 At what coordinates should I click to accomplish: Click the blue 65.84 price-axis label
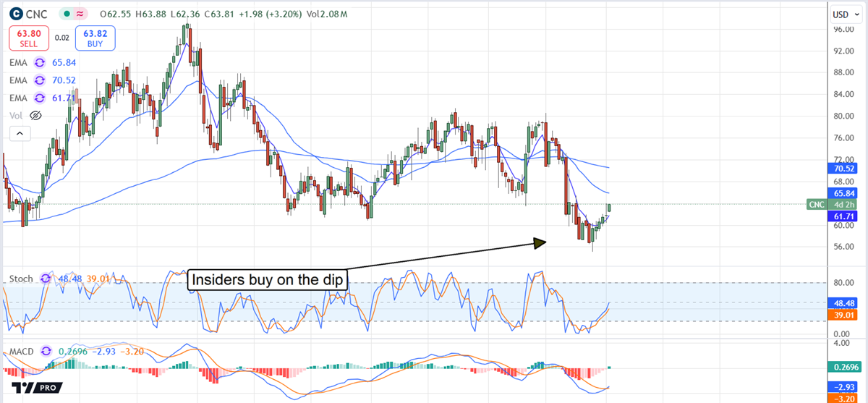pos(844,193)
